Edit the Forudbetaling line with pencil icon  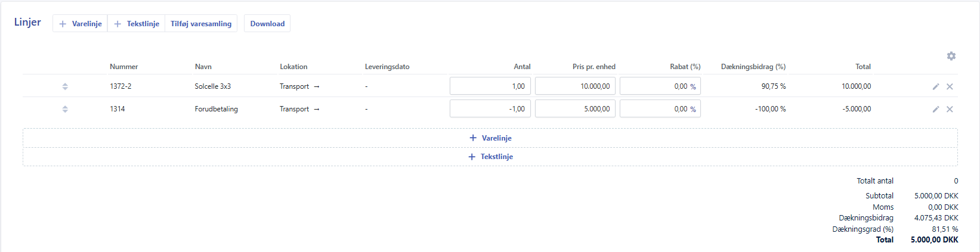point(936,109)
